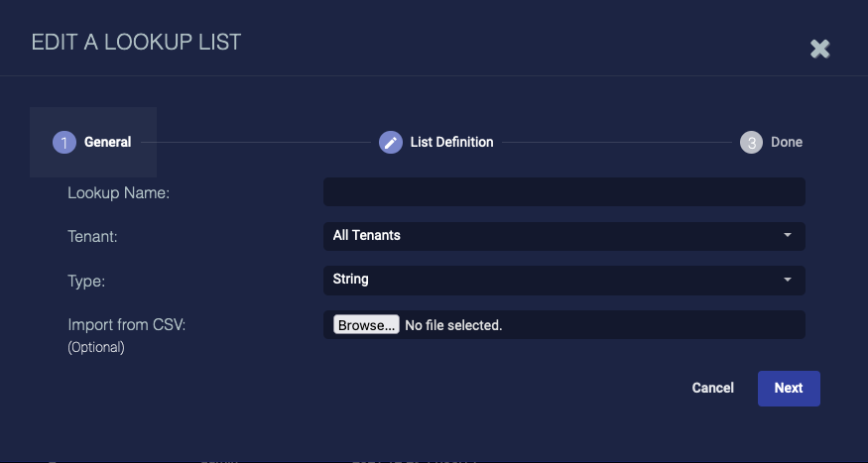This screenshot has height=463, width=868.
Task: Click the "Import from CSV:" label
Action: click(x=124, y=324)
